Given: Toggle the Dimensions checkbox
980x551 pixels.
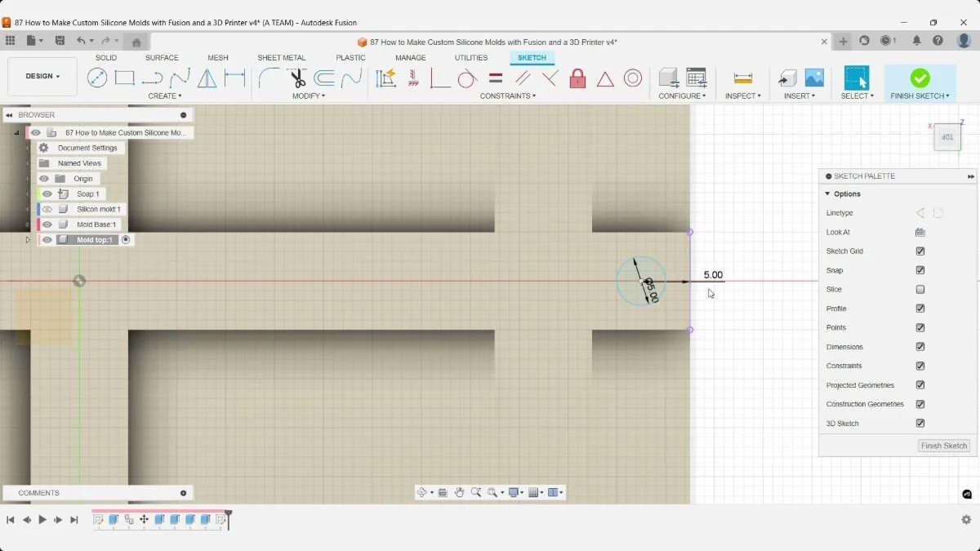Looking at the screenshot, I should [x=920, y=347].
